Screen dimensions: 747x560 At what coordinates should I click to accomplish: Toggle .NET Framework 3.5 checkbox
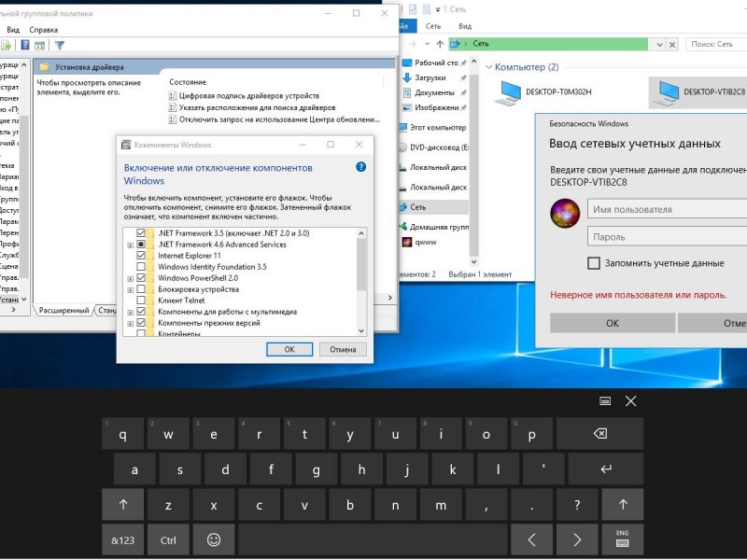pyautogui.click(x=141, y=232)
